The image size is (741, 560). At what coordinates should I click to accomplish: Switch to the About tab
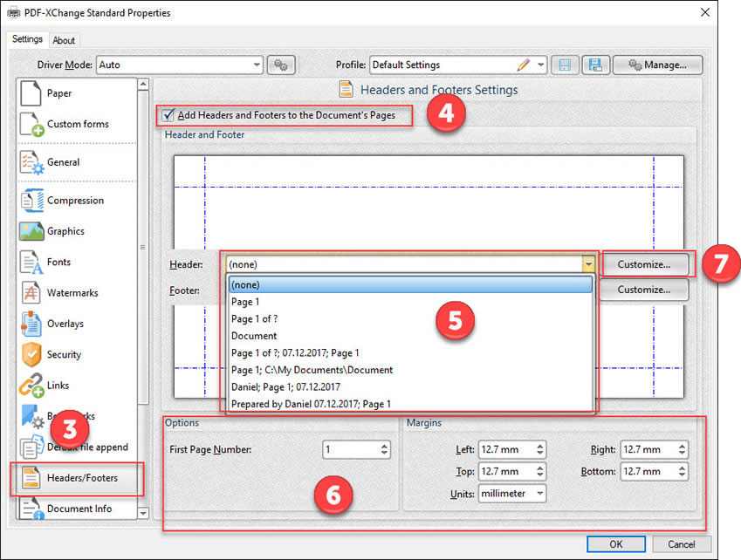click(64, 41)
